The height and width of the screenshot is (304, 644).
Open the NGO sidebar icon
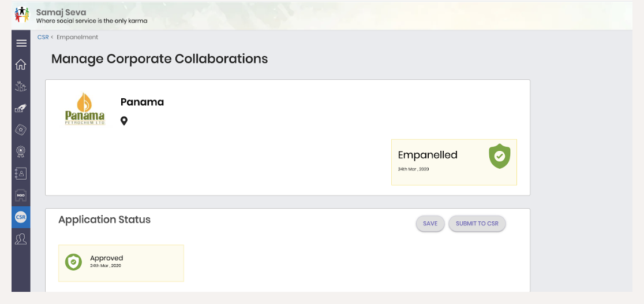(21, 195)
